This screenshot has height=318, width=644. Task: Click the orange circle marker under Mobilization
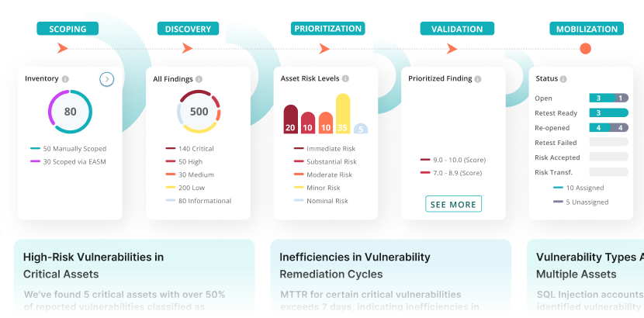click(585, 48)
